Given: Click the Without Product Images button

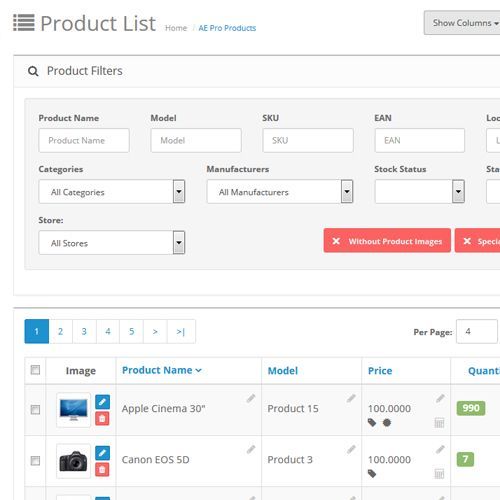Looking at the screenshot, I should click(387, 241).
